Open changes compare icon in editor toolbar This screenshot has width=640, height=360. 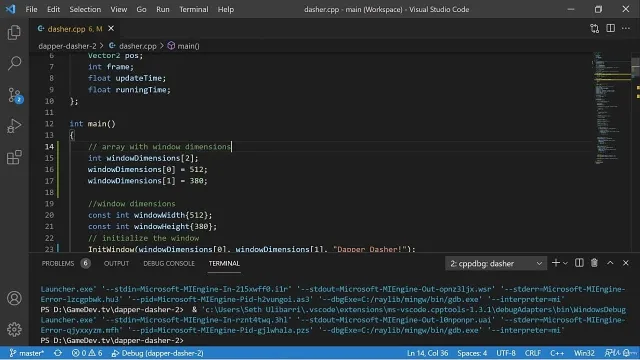pos(595,28)
